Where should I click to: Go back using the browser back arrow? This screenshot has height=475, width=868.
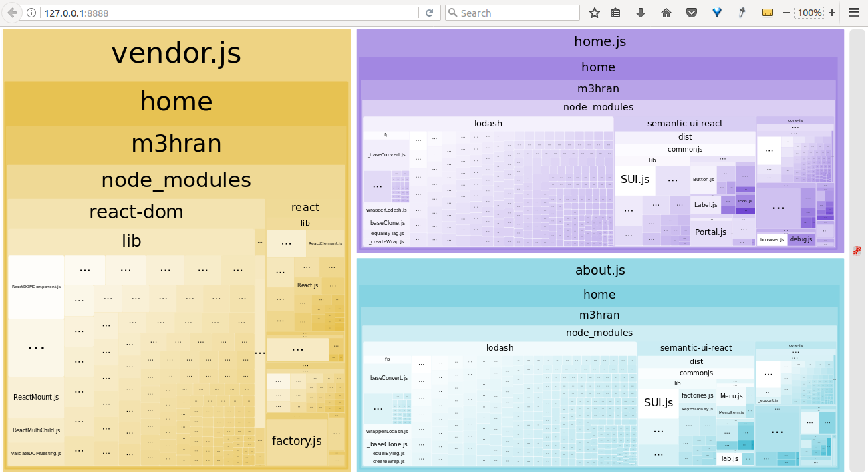[12, 13]
